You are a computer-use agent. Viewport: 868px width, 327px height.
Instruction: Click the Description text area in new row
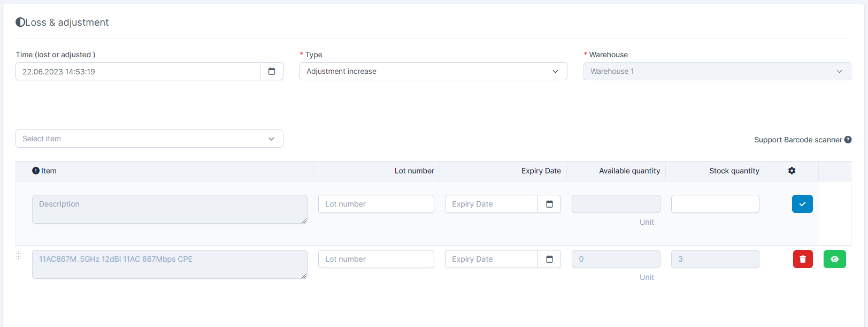[170, 209]
